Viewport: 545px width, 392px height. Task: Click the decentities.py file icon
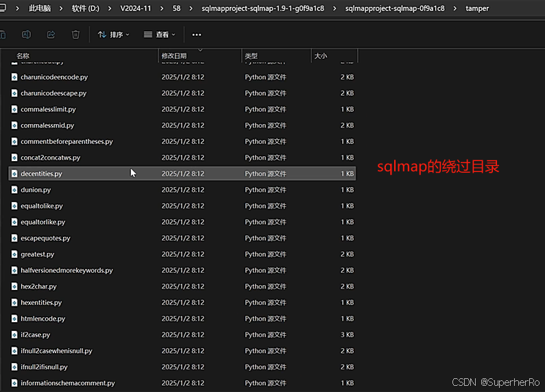click(14, 173)
